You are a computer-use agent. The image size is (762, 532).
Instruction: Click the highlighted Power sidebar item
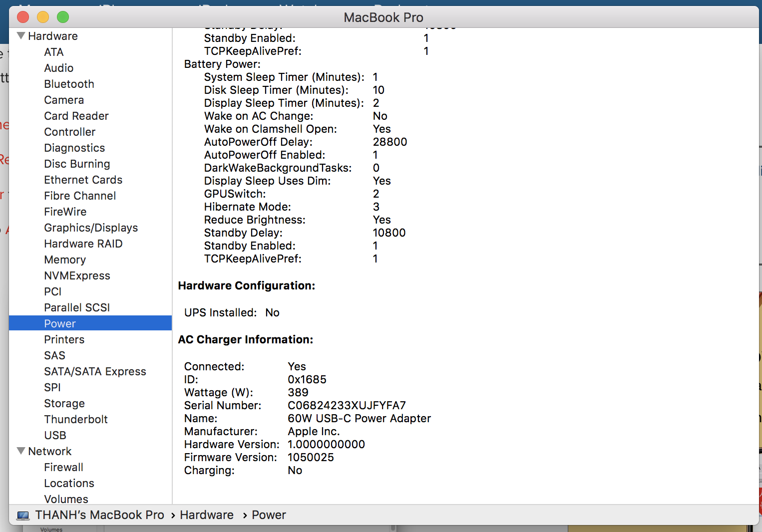[x=90, y=323]
